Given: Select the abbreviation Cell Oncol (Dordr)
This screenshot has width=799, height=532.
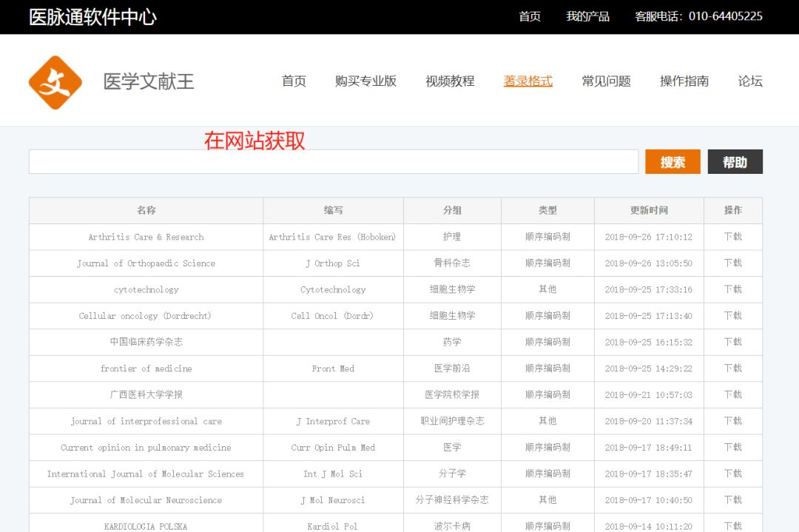Looking at the screenshot, I should (x=332, y=316).
